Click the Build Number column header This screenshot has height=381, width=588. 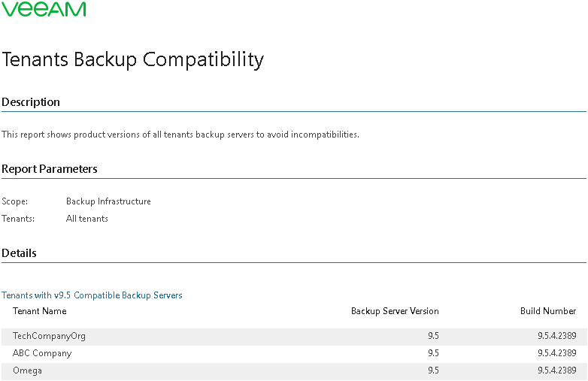pos(548,311)
